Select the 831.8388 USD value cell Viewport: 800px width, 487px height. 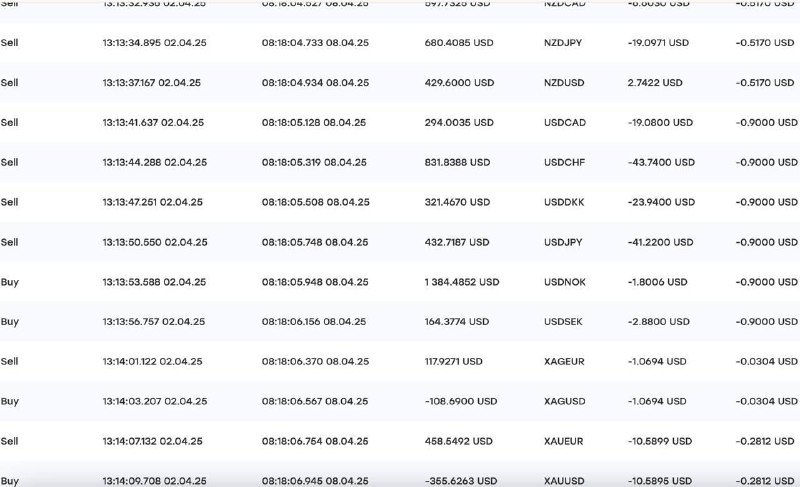(x=457, y=162)
